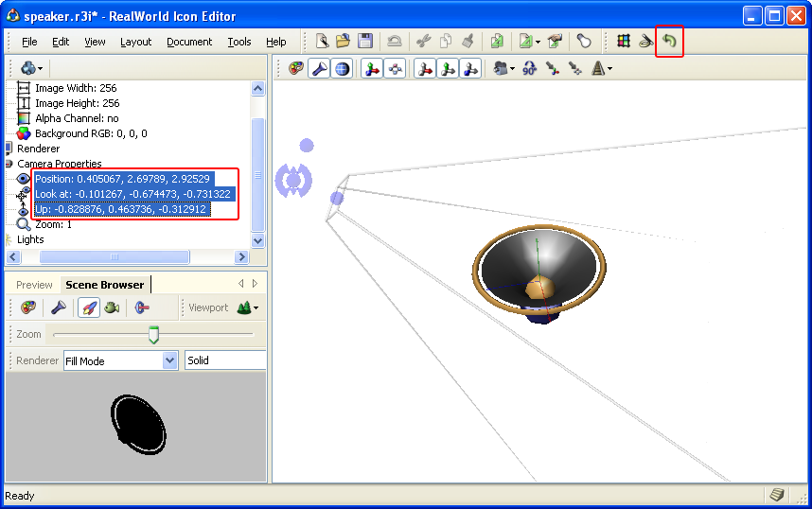Image resolution: width=812 pixels, height=509 pixels.
Task: Click the gray arrow with axes icon
Action: (553, 68)
